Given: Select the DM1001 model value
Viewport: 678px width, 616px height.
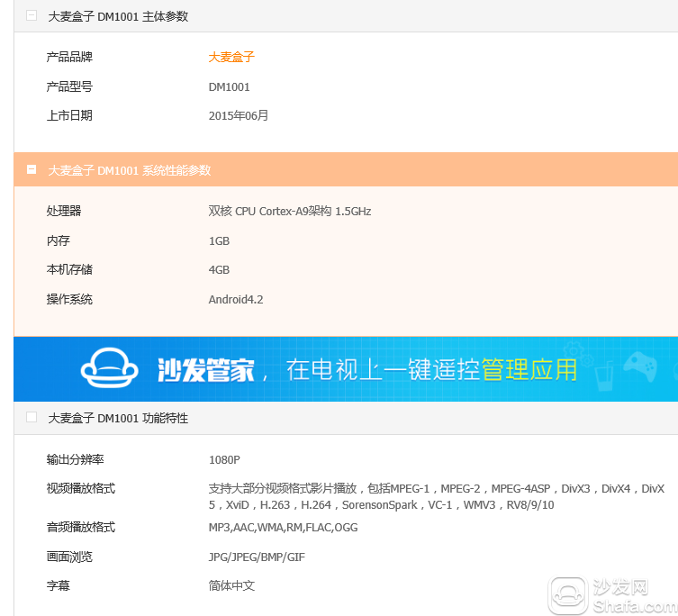Looking at the screenshot, I should pyautogui.click(x=230, y=87).
